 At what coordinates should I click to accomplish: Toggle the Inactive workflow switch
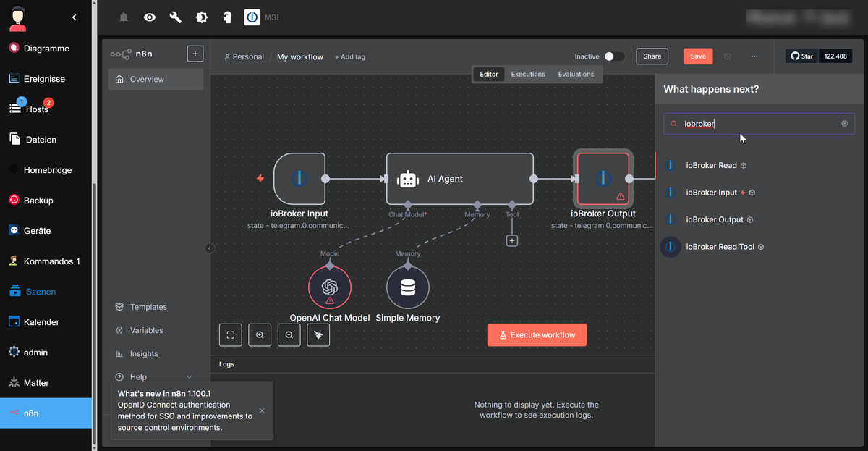614,56
